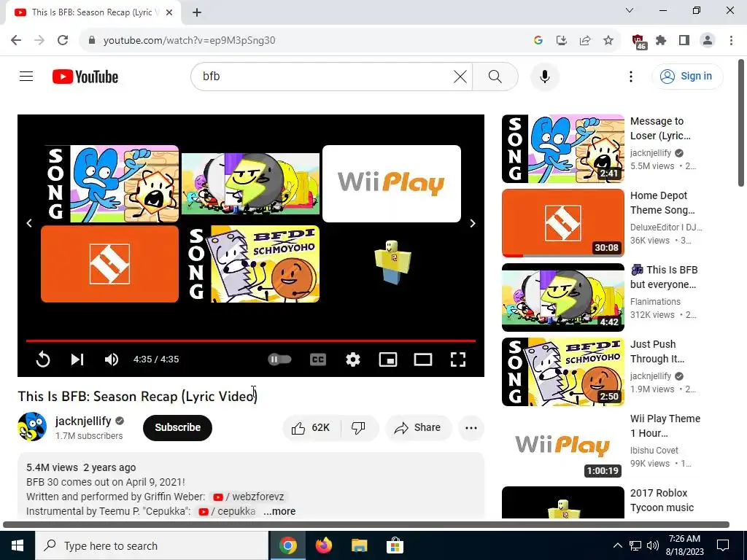The width and height of the screenshot is (747, 560).
Task: Bookmark this page with the star
Action: click(608, 40)
